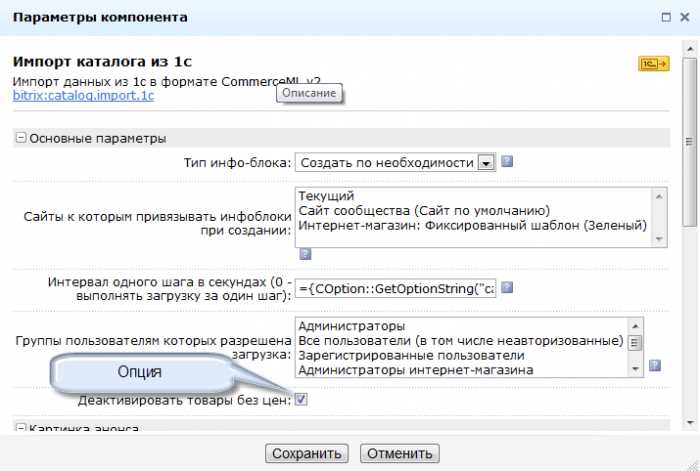The width and height of the screenshot is (700, 471).
Task: Open the bitrix:catalog.import.1c link
Action: pyautogui.click(x=83, y=96)
